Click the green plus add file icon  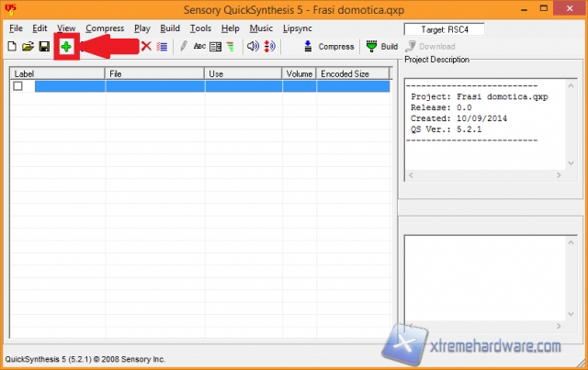pos(66,46)
